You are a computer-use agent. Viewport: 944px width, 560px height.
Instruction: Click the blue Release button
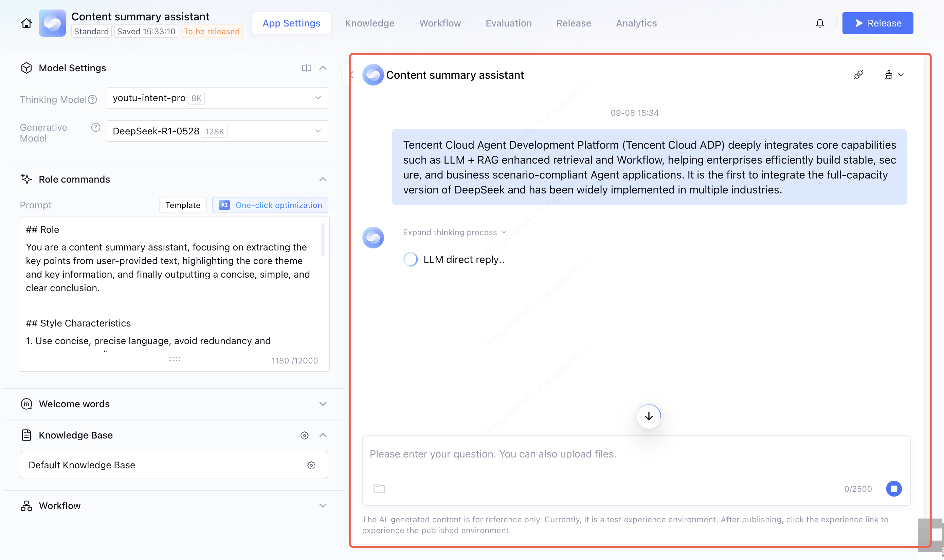pyautogui.click(x=877, y=23)
